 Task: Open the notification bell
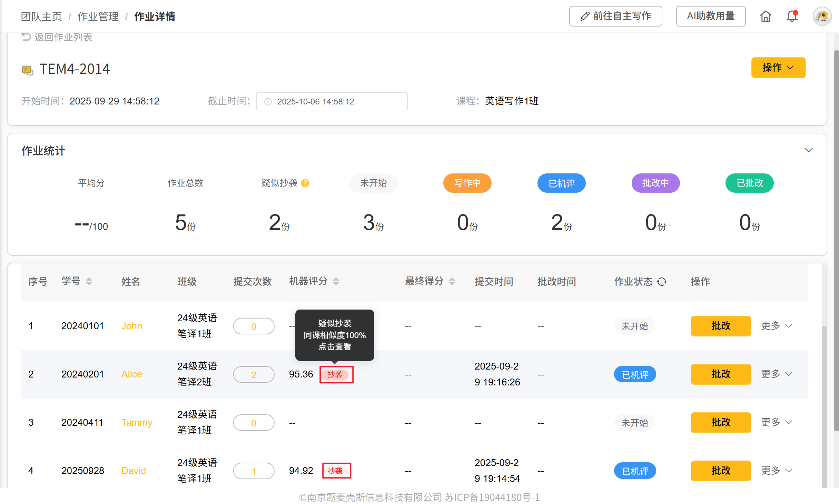tap(792, 16)
